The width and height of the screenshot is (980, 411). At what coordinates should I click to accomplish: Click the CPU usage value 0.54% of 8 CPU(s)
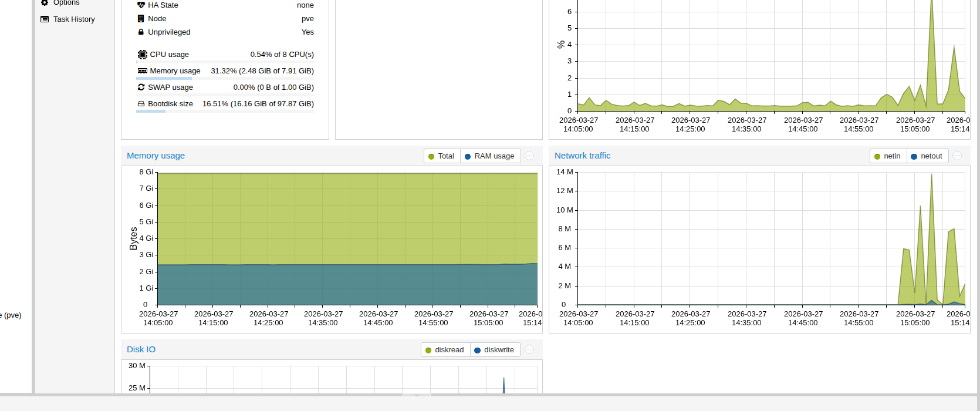pyautogui.click(x=282, y=55)
